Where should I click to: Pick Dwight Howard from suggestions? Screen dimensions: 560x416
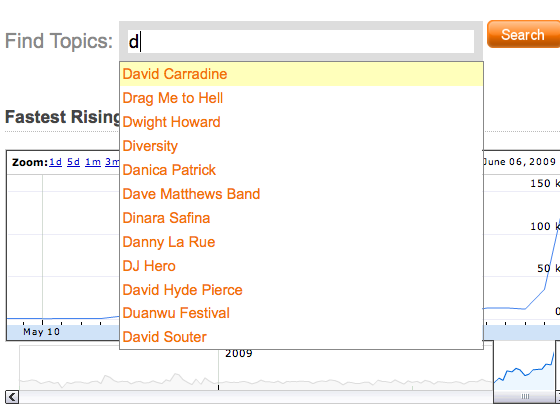301,122
